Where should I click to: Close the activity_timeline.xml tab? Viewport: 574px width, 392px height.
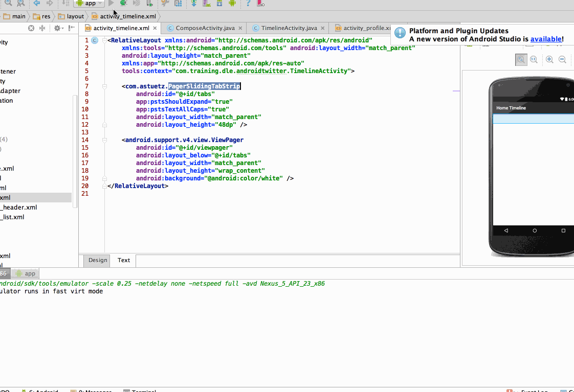click(x=155, y=28)
